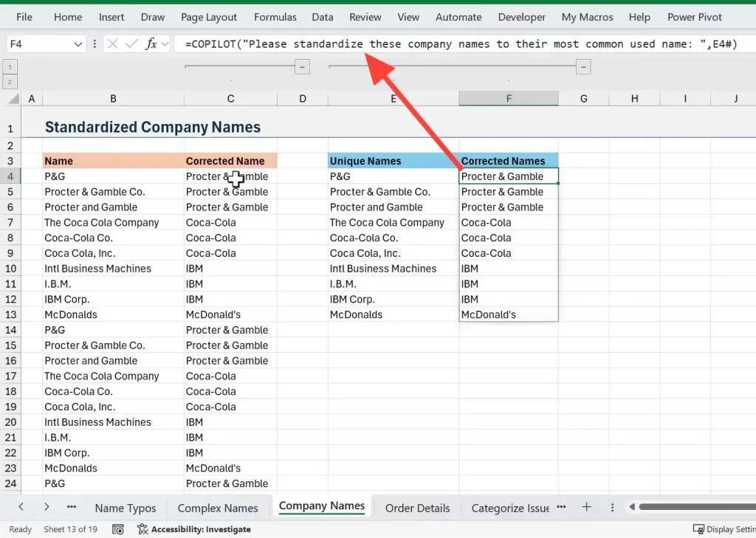This screenshot has height=538, width=756.
Task: Open the Name Box dropdown arrow
Action: 78,44
